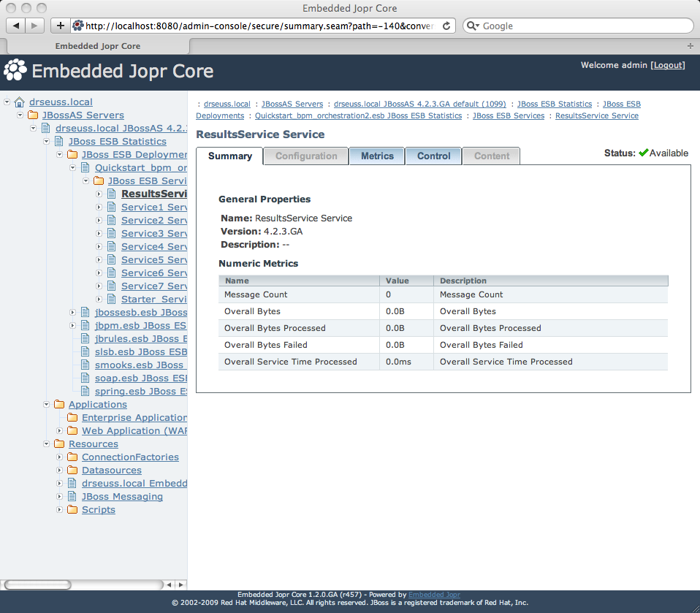
Task: Click the browser back arrow button
Action: (15, 26)
